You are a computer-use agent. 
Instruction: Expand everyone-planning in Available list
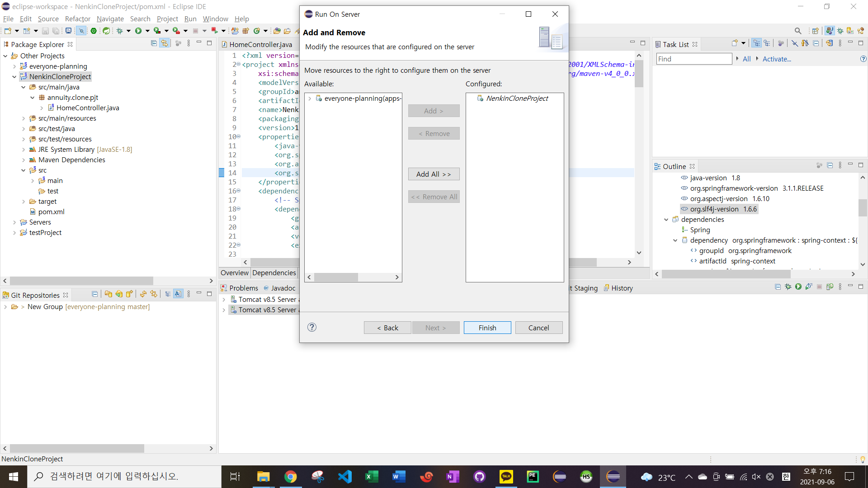(x=310, y=99)
